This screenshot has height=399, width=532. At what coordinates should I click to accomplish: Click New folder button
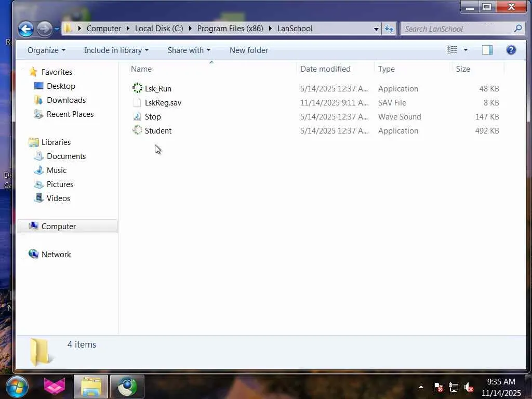tap(249, 50)
